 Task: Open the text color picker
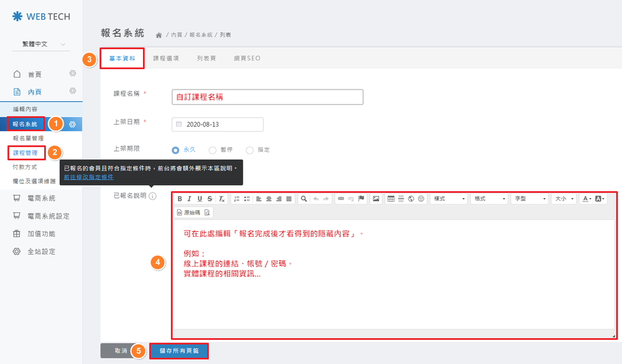pyautogui.click(x=586, y=199)
